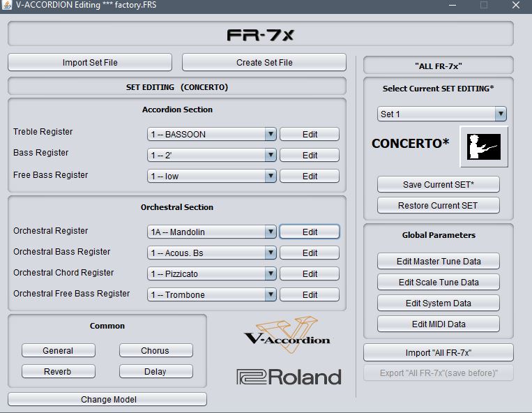Screen dimensions: 532x413
Task: Open Orchestral Free Bass Register Trombone dropdown
Action: pyautogui.click(x=212, y=294)
